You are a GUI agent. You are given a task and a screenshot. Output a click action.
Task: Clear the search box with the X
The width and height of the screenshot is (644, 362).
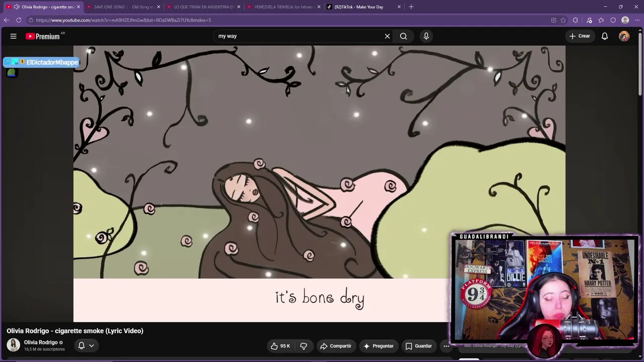coord(387,36)
